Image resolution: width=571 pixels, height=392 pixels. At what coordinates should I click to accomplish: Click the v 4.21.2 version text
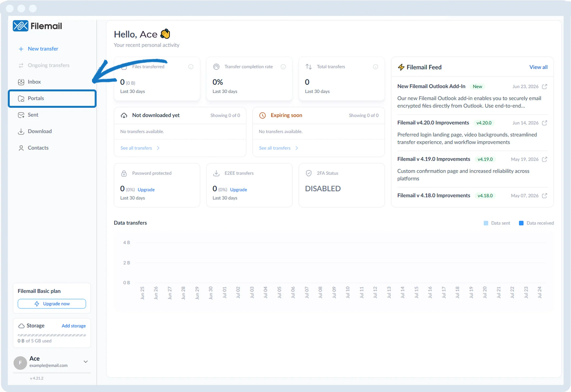37,378
